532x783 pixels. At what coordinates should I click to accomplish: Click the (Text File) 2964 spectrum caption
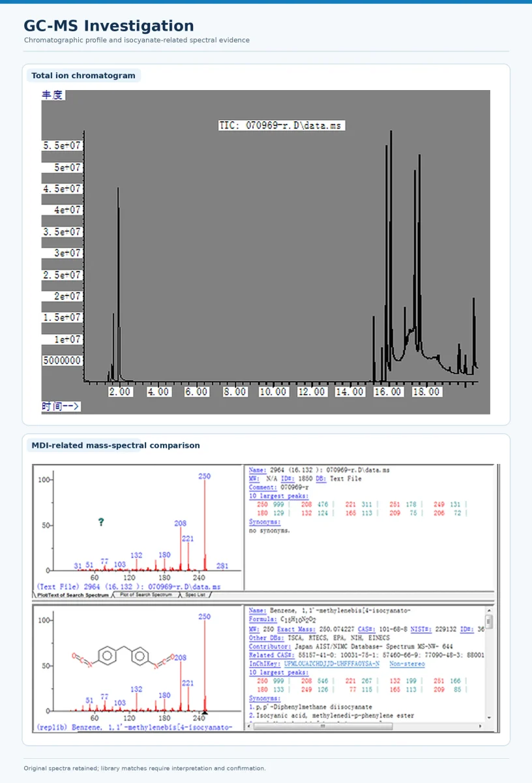[128, 587]
